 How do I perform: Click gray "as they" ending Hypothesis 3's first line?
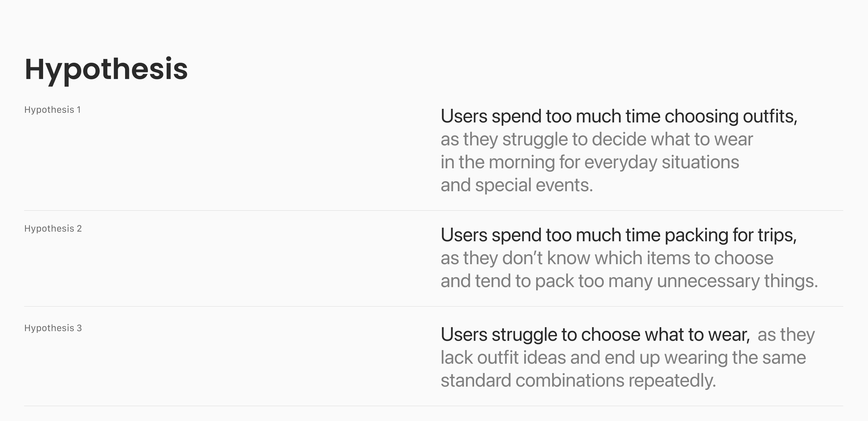tap(786, 335)
